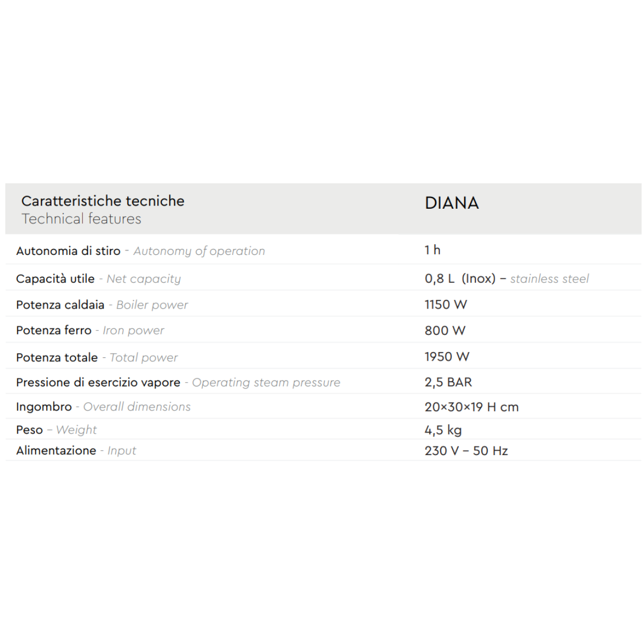Select the "1950 W" total power value

click(x=447, y=357)
